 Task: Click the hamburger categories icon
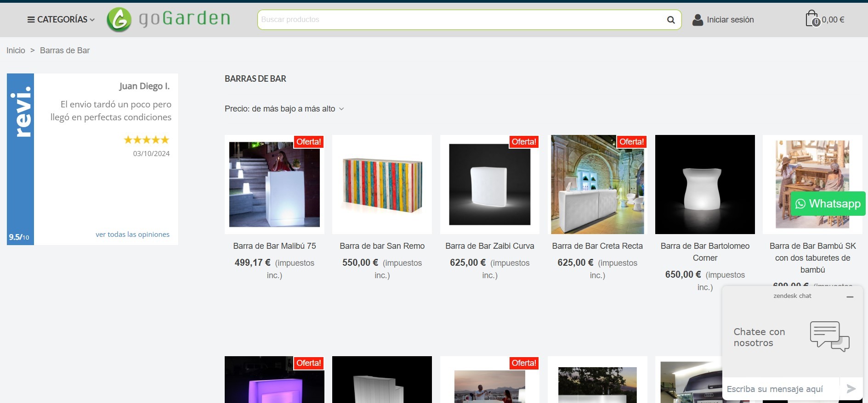[31, 20]
